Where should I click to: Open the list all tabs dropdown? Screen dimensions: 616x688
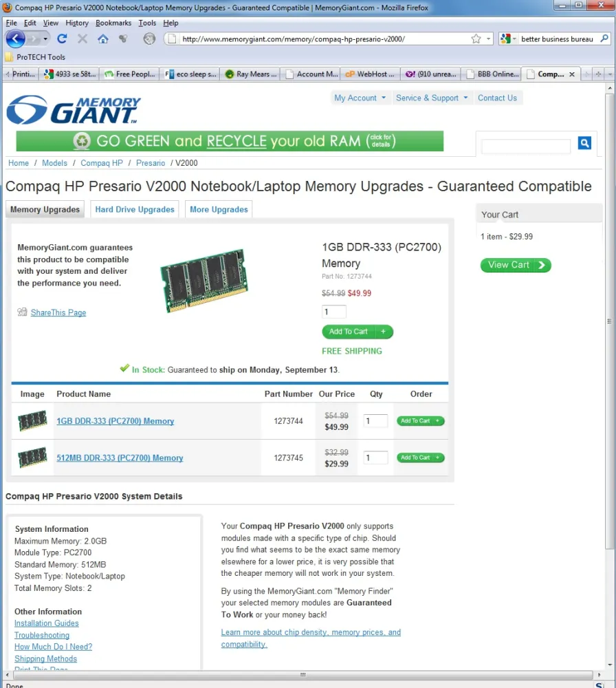[x=610, y=74]
